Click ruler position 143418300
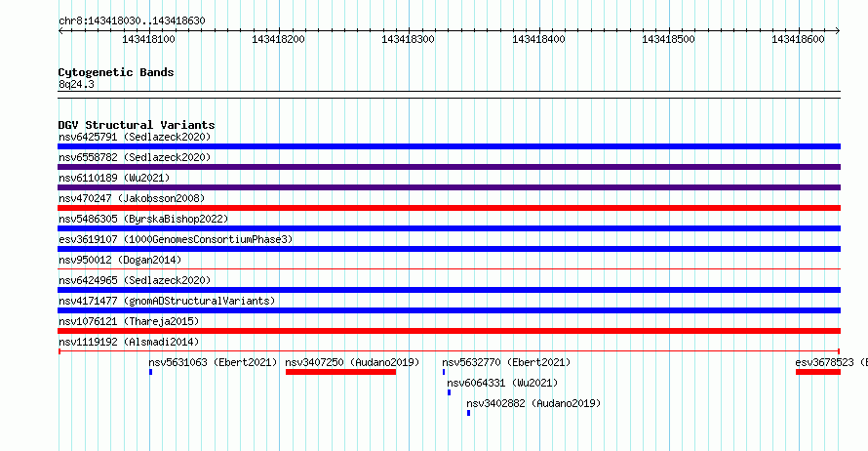The width and height of the screenshot is (868, 451). coord(408,39)
